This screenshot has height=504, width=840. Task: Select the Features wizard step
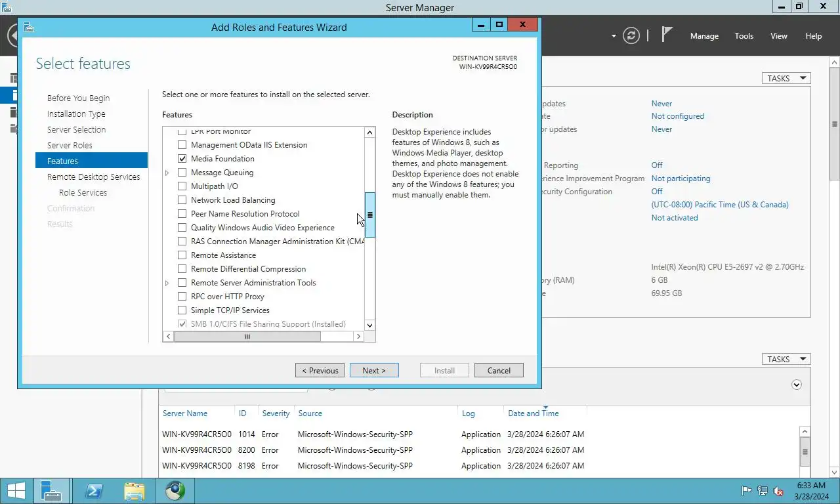click(x=91, y=161)
